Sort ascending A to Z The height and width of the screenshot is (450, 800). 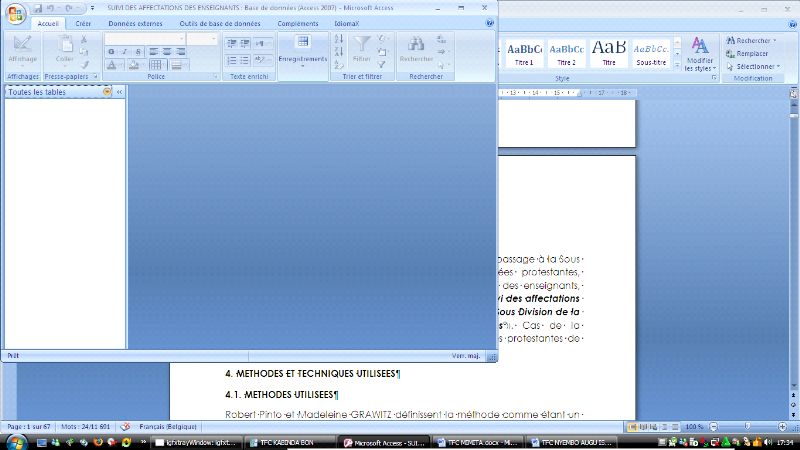[339, 39]
